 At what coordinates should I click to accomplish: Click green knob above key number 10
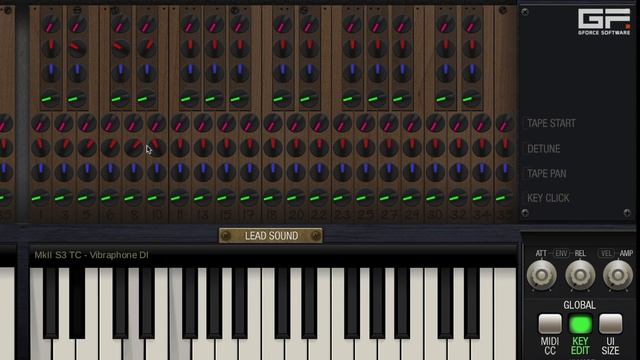click(156, 198)
